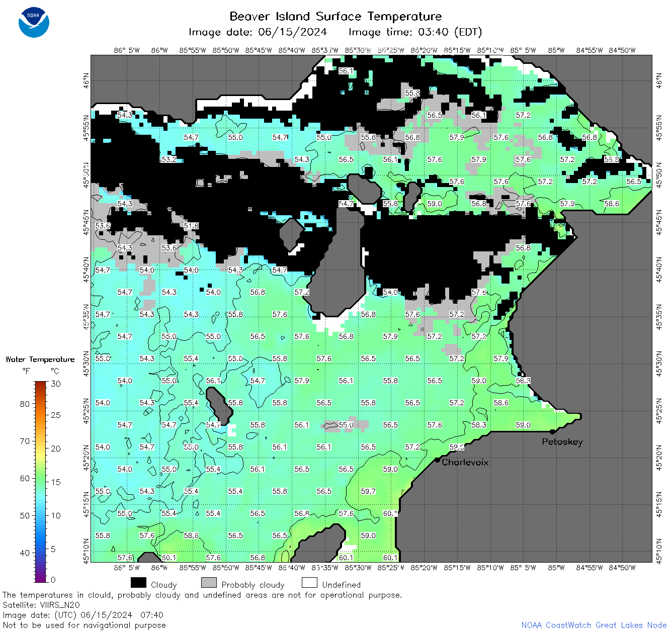Click the 51.8 temperature reading
This screenshot has height=633, width=672.
pos(191,226)
